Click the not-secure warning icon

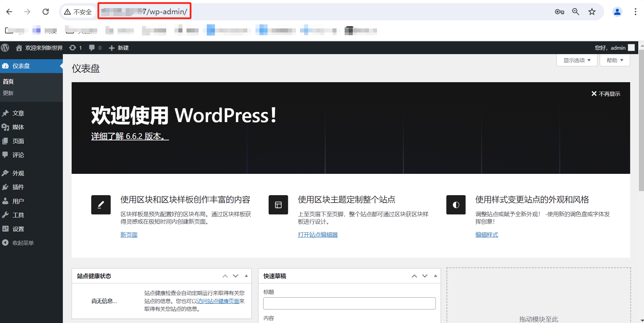68,12
